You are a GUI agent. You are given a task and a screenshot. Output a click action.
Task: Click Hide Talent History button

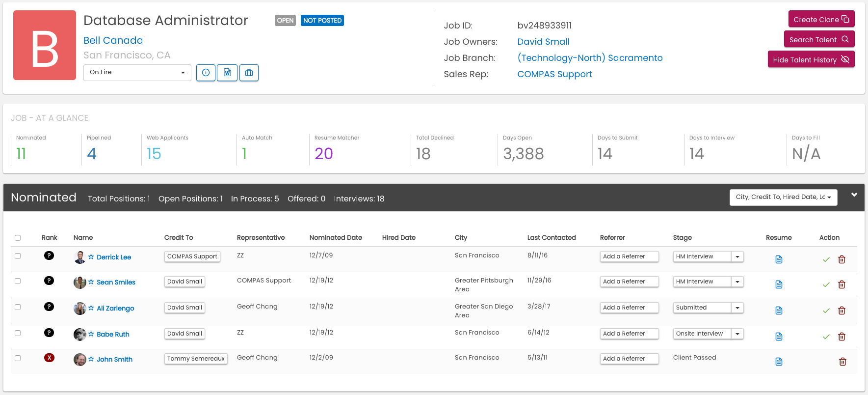(x=811, y=59)
